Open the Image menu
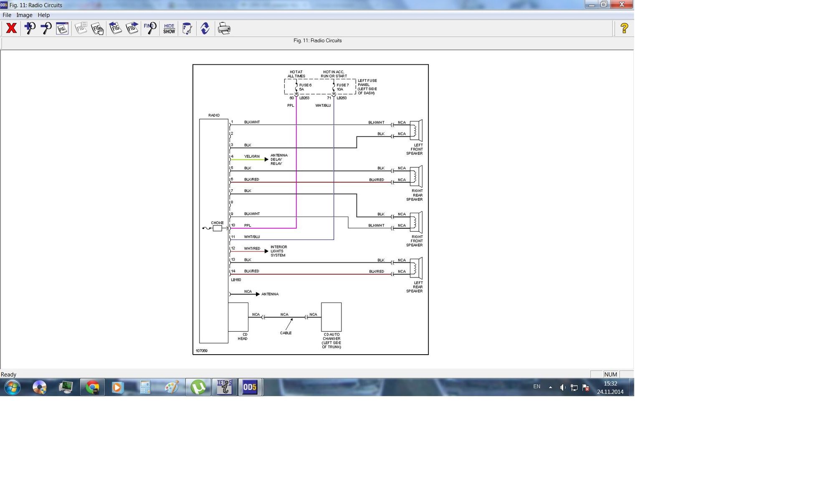The width and height of the screenshot is (835, 504). [x=24, y=15]
